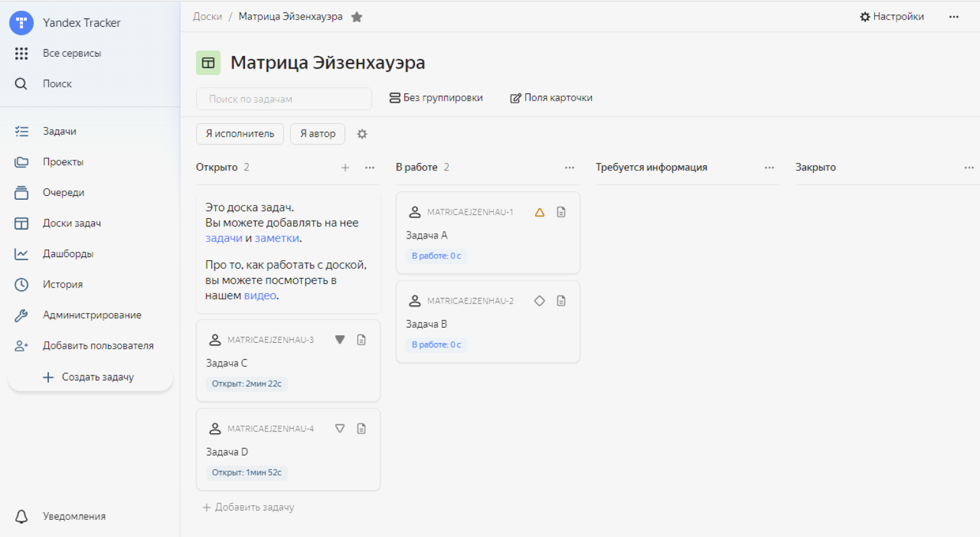Go to Очереди in the sidebar
Image resolution: width=980 pixels, height=537 pixels.
[x=63, y=193]
